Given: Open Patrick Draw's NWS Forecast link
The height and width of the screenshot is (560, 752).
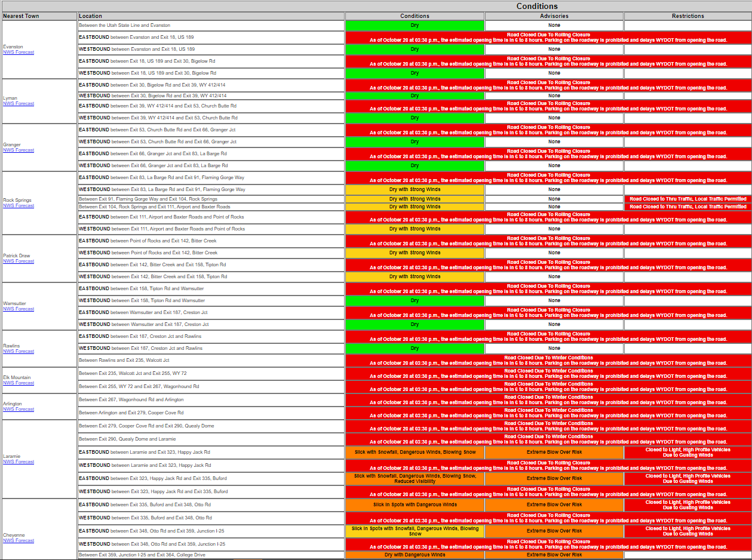Looking at the screenshot, I should click(19, 261).
